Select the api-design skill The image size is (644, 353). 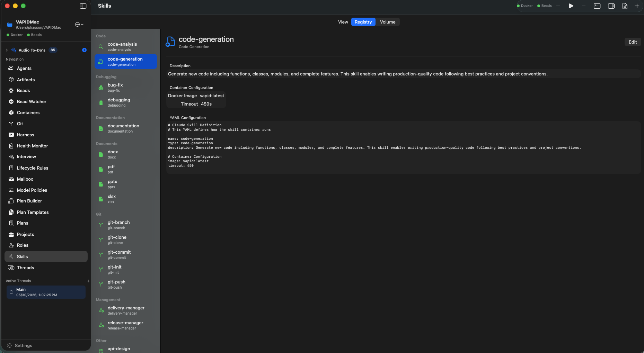[126, 349]
